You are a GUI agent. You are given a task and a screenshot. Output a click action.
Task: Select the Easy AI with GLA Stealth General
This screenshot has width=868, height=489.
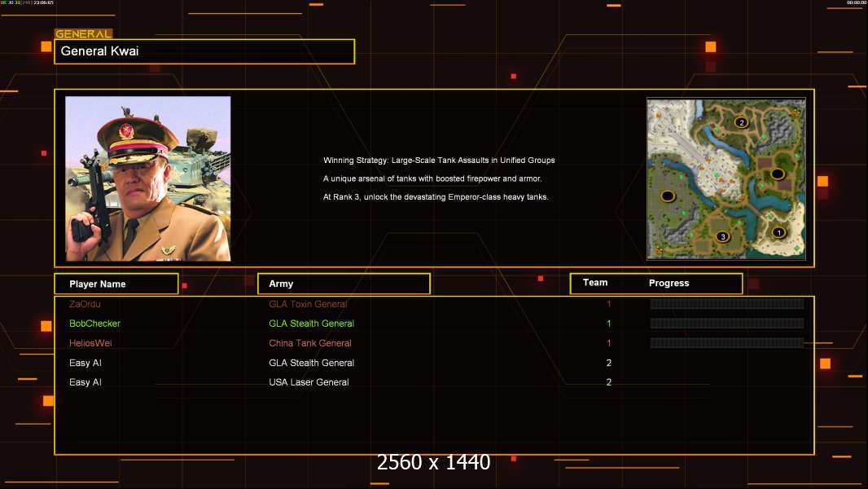coord(85,363)
